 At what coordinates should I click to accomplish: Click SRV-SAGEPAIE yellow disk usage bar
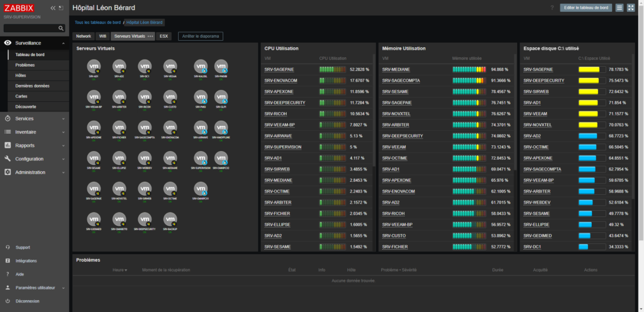[x=588, y=69]
